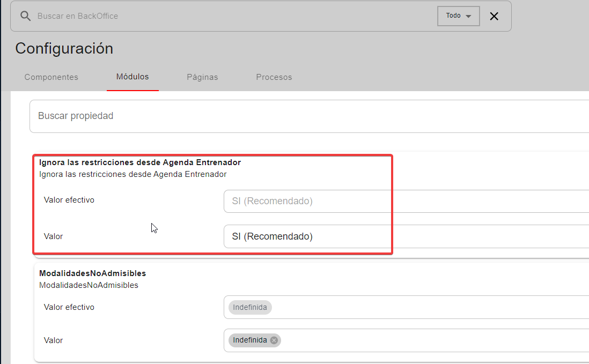Open the Todo filter dropdown
589x364 pixels.
click(x=458, y=16)
